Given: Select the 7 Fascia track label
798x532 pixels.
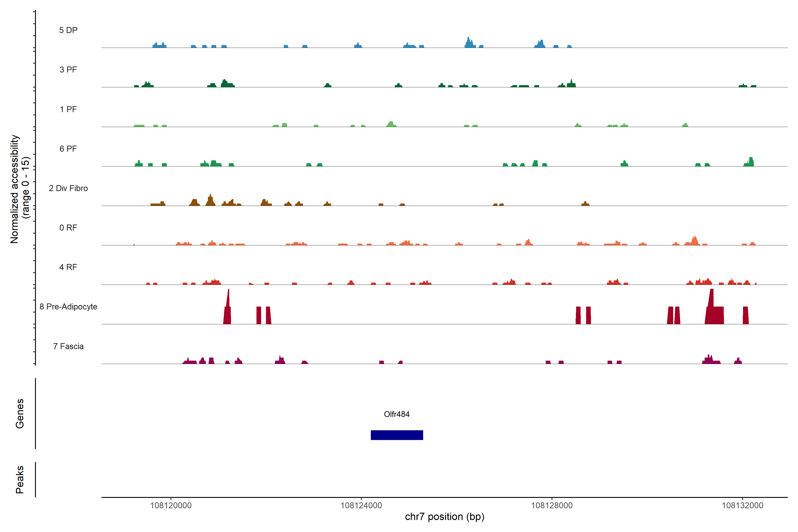Looking at the screenshot, I should click(x=68, y=346).
